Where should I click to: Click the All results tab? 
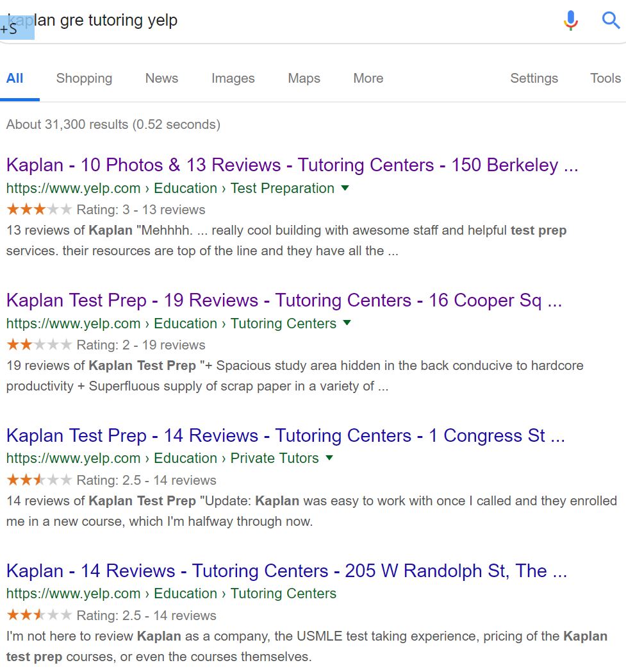pos(15,78)
